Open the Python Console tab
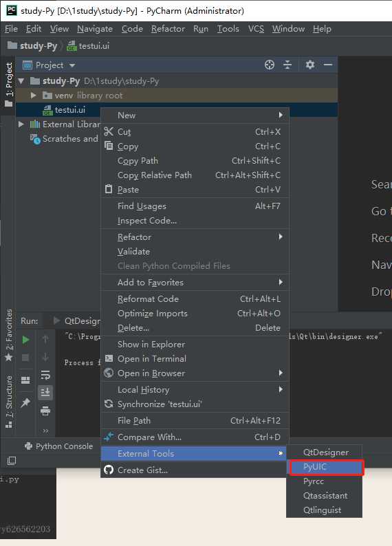392x546 pixels. (x=59, y=446)
